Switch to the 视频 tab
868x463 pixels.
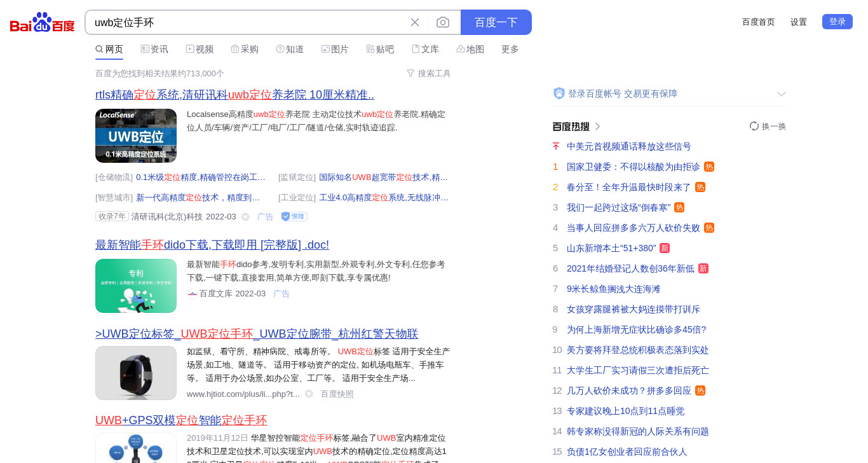click(200, 49)
